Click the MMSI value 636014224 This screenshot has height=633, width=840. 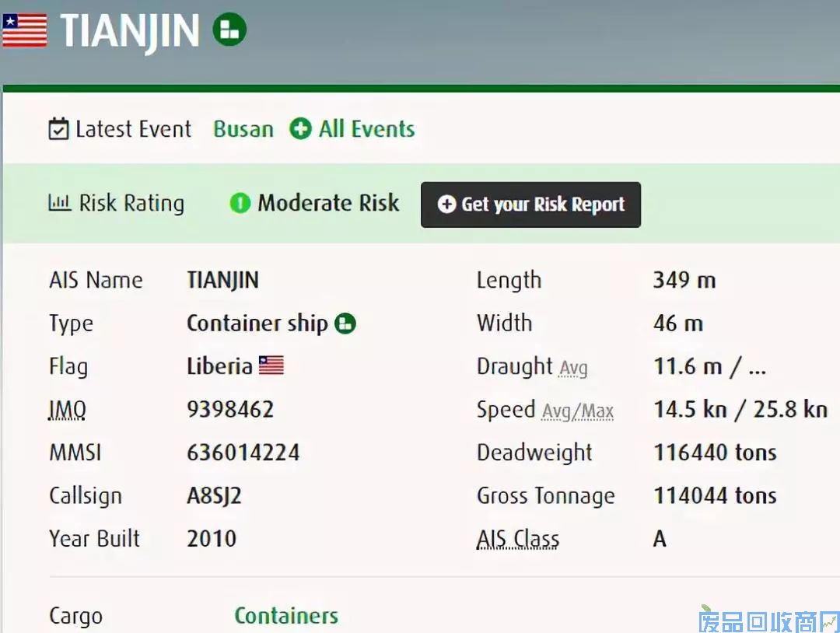click(243, 453)
